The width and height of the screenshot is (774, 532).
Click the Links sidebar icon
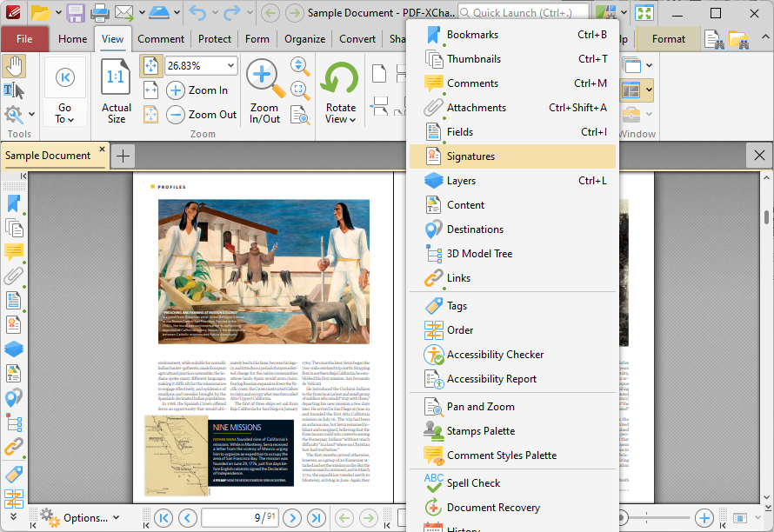(x=14, y=447)
